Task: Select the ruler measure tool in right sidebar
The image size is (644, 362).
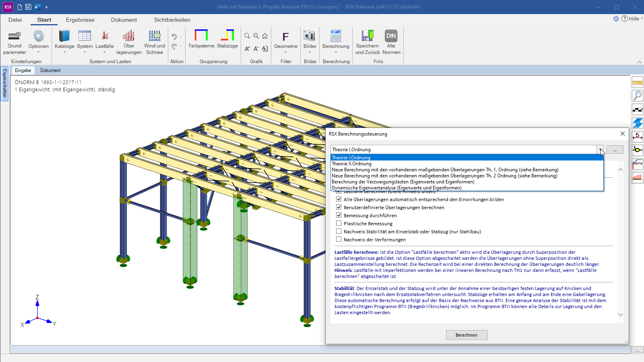Action: [638, 82]
